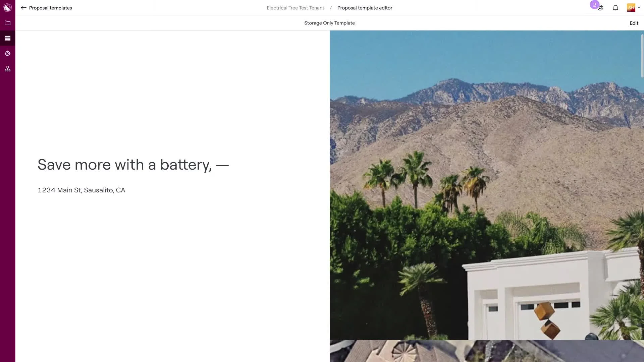Viewport: 644px width, 362px height.
Task: Click the SH user avatar
Action: point(631,8)
